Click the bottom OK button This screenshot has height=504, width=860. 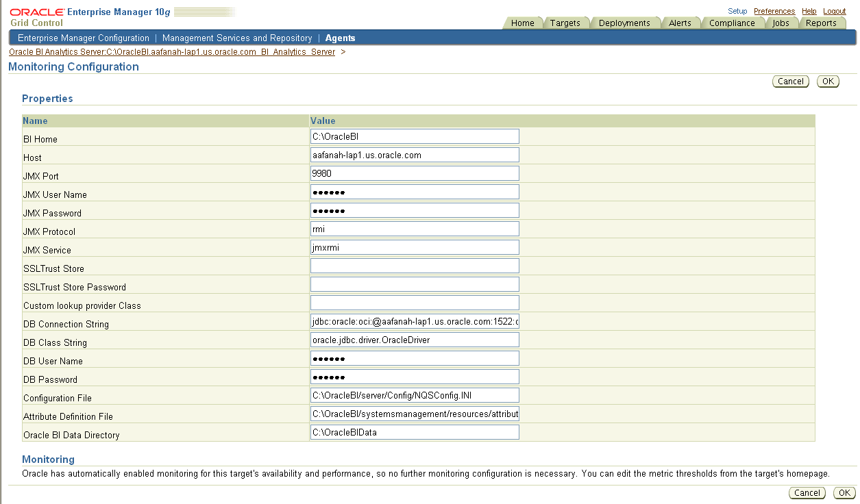(844, 493)
